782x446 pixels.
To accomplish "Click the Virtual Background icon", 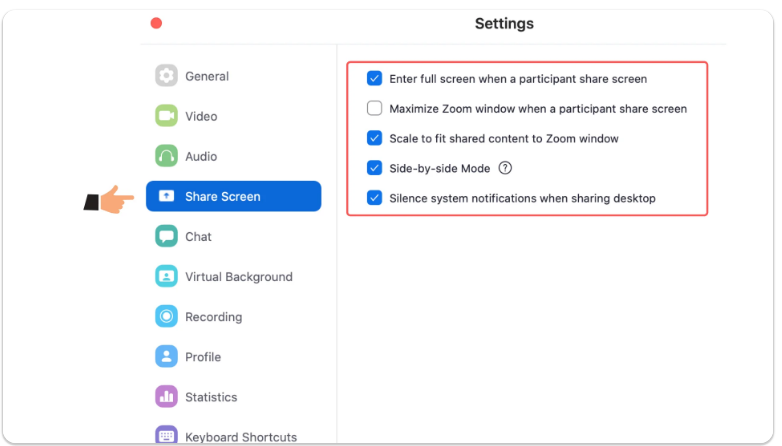I will coord(166,276).
